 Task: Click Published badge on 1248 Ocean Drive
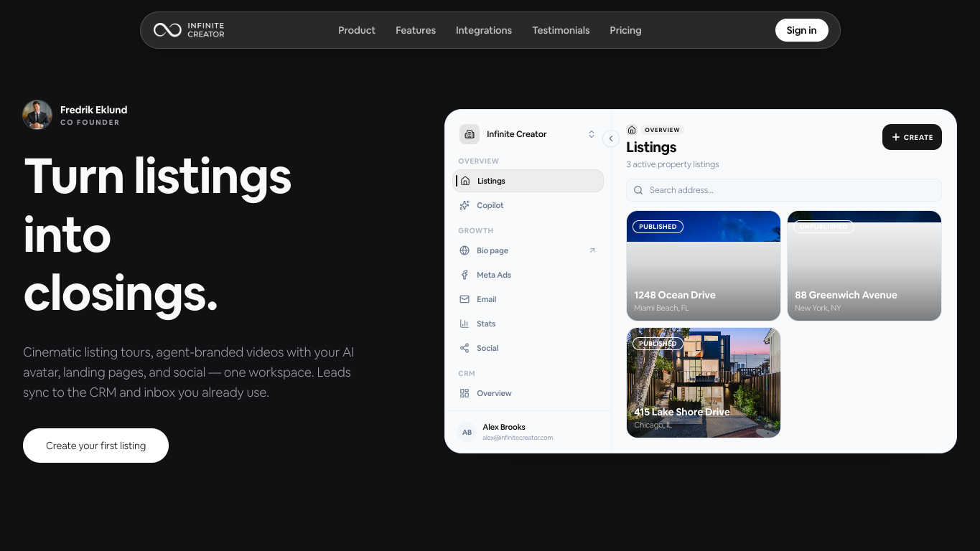(658, 227)
